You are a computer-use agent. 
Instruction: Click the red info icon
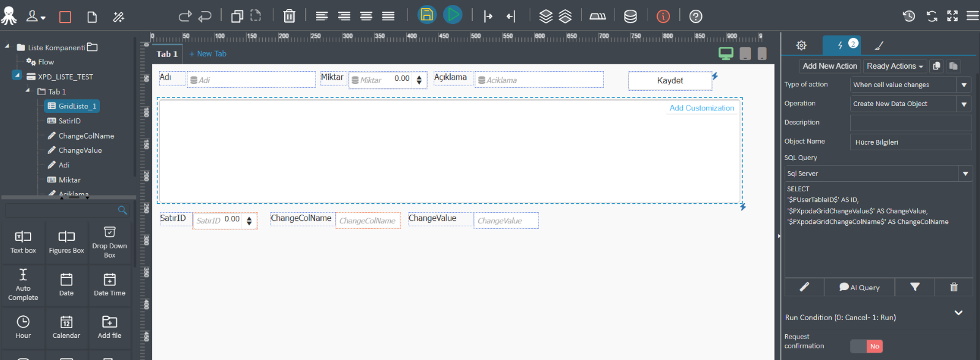pos(663,17)
